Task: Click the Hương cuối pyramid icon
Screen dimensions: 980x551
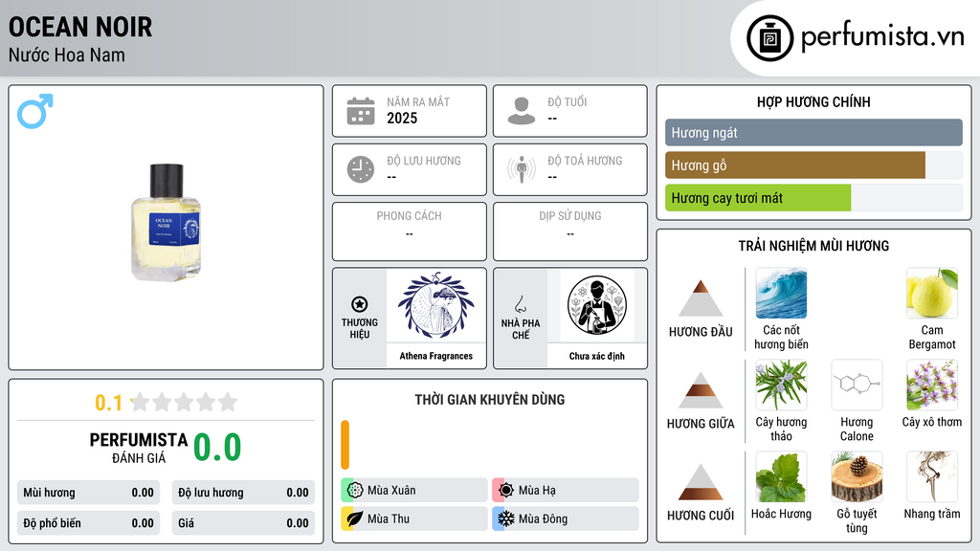Action: [x=701, y=482]
